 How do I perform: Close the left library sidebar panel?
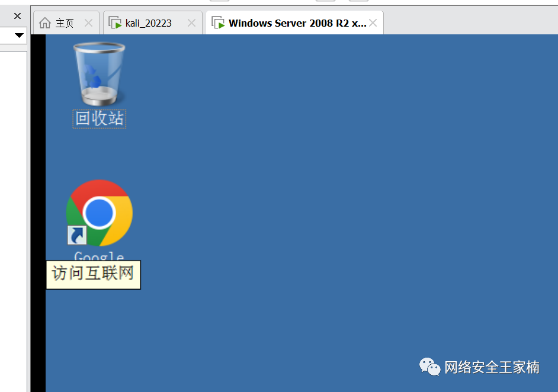click(x=17, y=16)
